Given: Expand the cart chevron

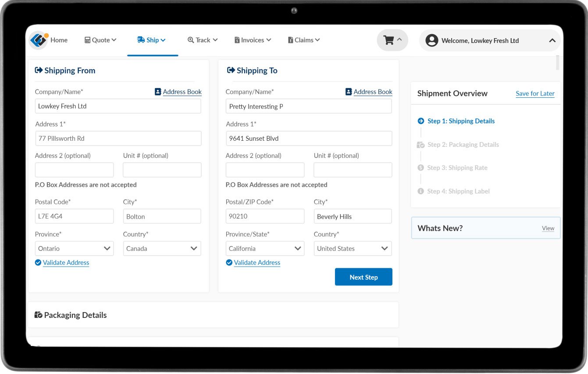Looking at the screenshot, I should click(x=399, y=39).
